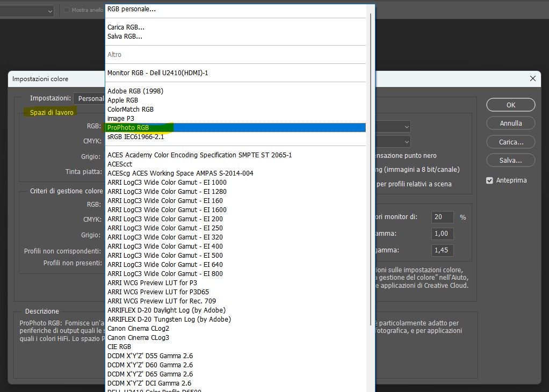Select ARRI LogC3 Wide Color Gamut - EI 800

click(235, 273)
